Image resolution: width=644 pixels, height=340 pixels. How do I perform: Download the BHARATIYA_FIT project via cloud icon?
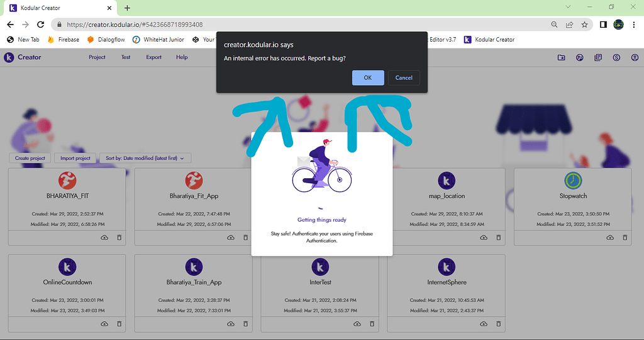click(x=105, y=237)
